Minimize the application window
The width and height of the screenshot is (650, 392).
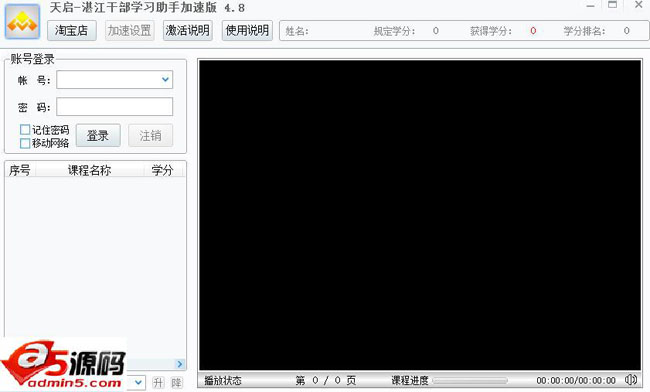tap(591, 6)
